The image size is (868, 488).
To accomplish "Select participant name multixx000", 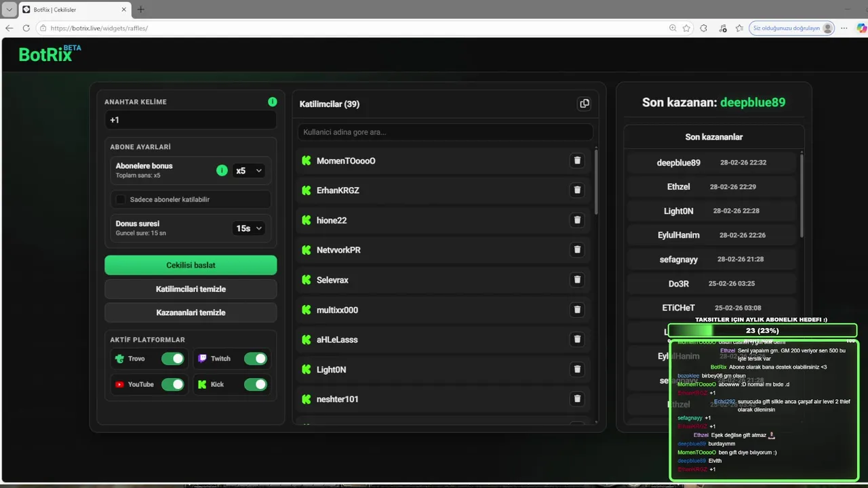I will pyautogui.click(x=337, y=310).
